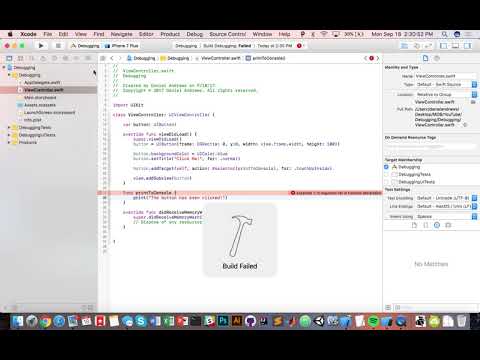Show the Quick Help inspector tab
This screenshot has width=480, height=360.
coord(437,58)
